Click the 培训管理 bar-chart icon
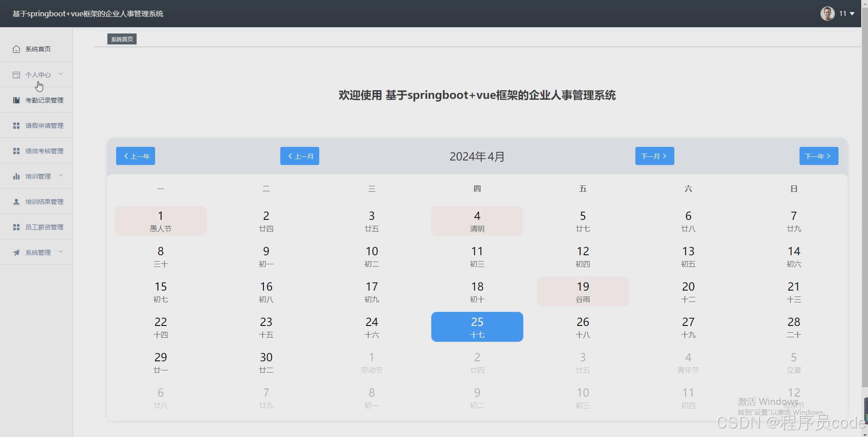 click(x=16, y=176)
